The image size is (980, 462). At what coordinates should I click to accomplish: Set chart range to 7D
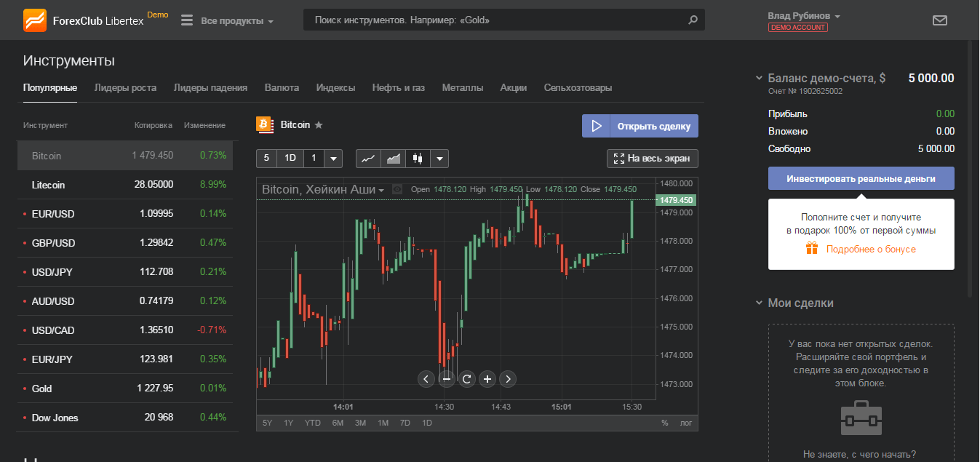[405, 423]
